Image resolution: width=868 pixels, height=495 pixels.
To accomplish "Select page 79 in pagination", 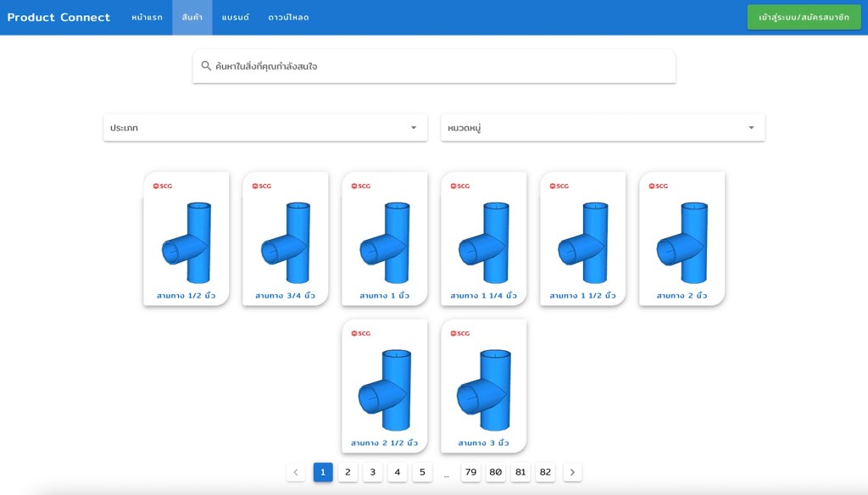I will (x=470, y=472).
